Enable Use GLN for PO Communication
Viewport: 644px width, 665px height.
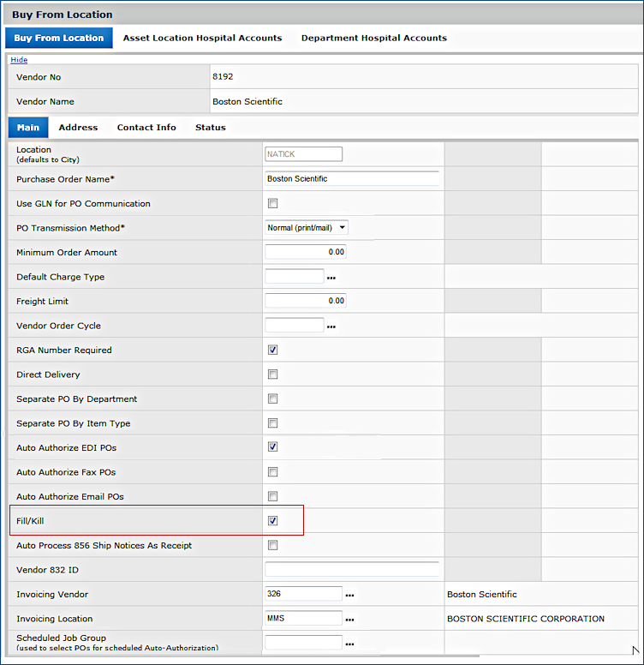[272, 204]
